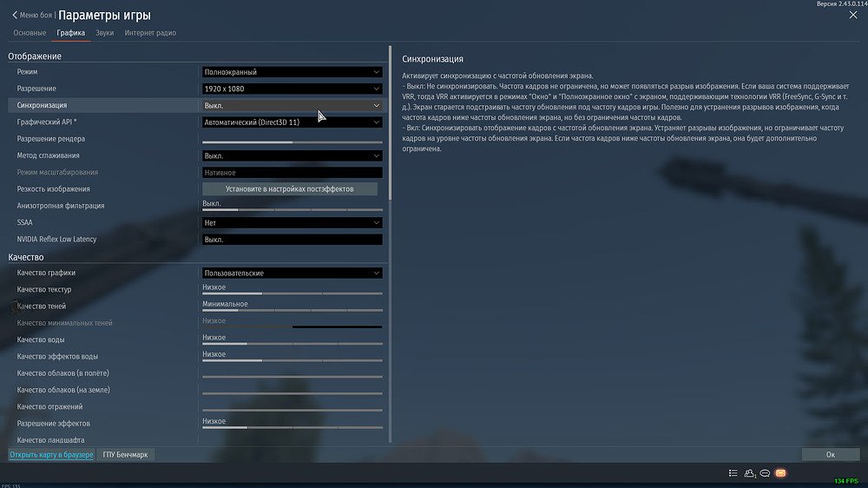The width and height of the screenshot is (868, 488).
Task: Launch the ГПУ Бенчмарк
Action: tap(126, 454)
